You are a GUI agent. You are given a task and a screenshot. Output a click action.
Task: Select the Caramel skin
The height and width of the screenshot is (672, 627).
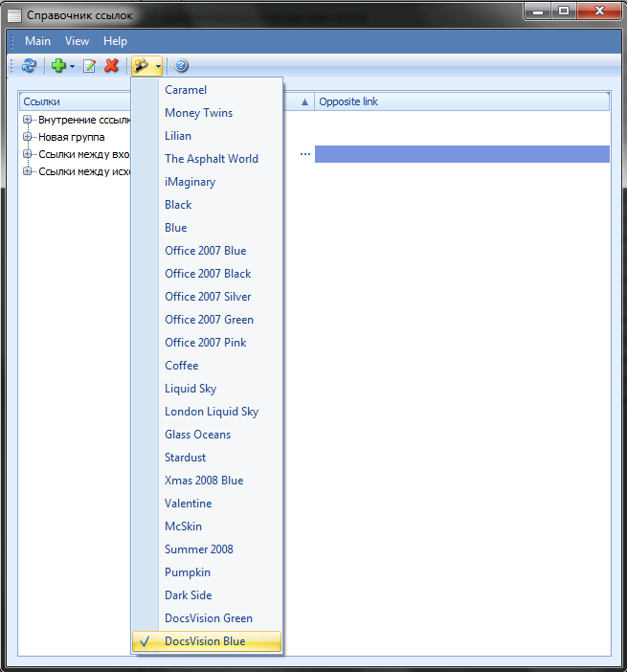[207, 90]
